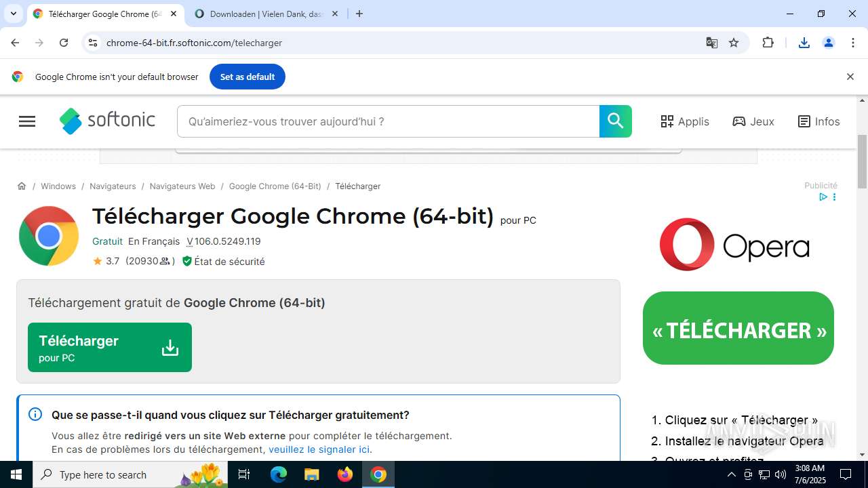Image resolution: width=868 pixels, height=488 pixels.
Task: Open État de sécurité status
Action: pos(224,261)
